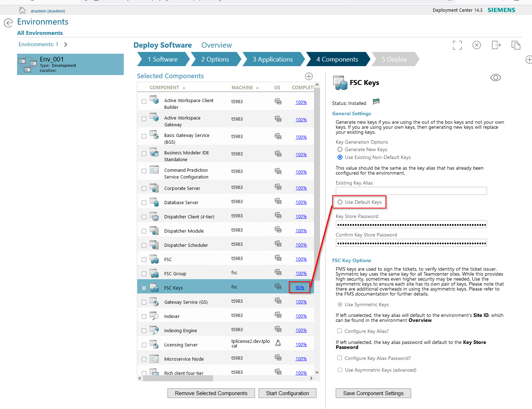532x409 pixels.
Task: Click the Business Modeler IDE icon
Action: click(154, 152)
